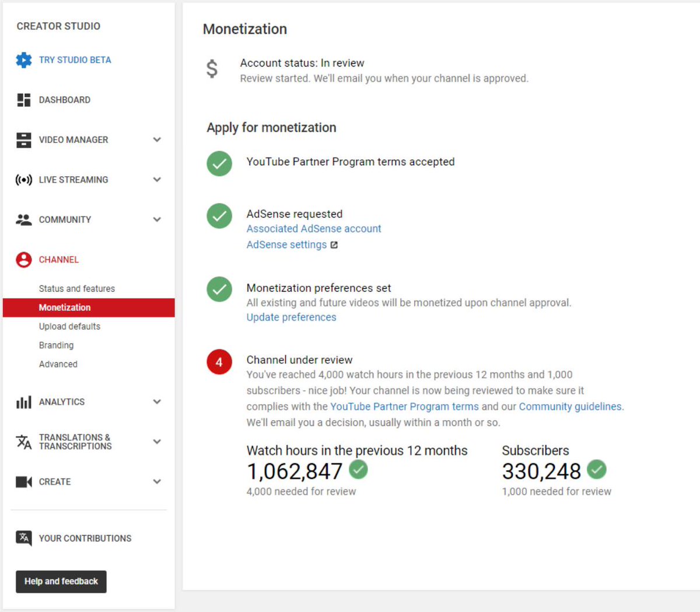Expand the Video Manager section
The width and height of the screenshot is (700, 612).
[x=157, y=140]
